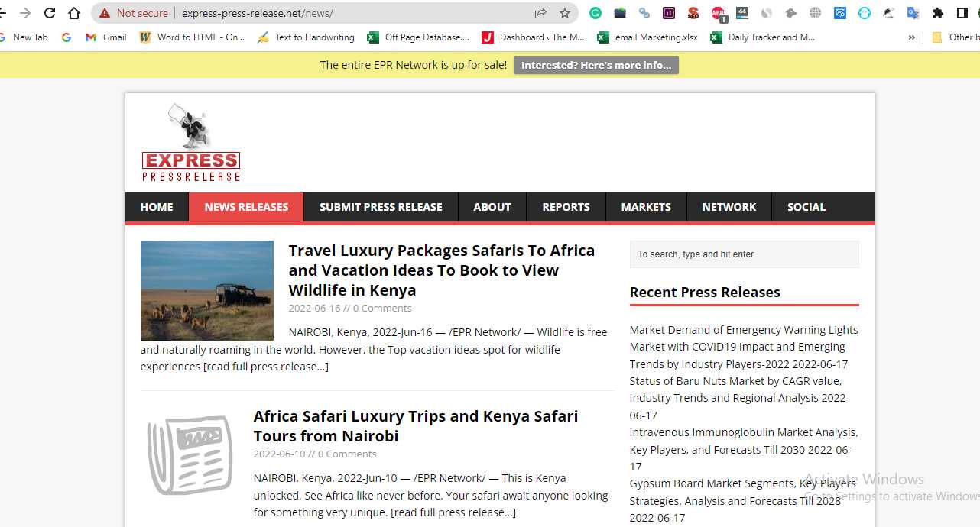Open the AdBlock Plus extension icon
The image size is (980, 527).
[x=719, y=14]
